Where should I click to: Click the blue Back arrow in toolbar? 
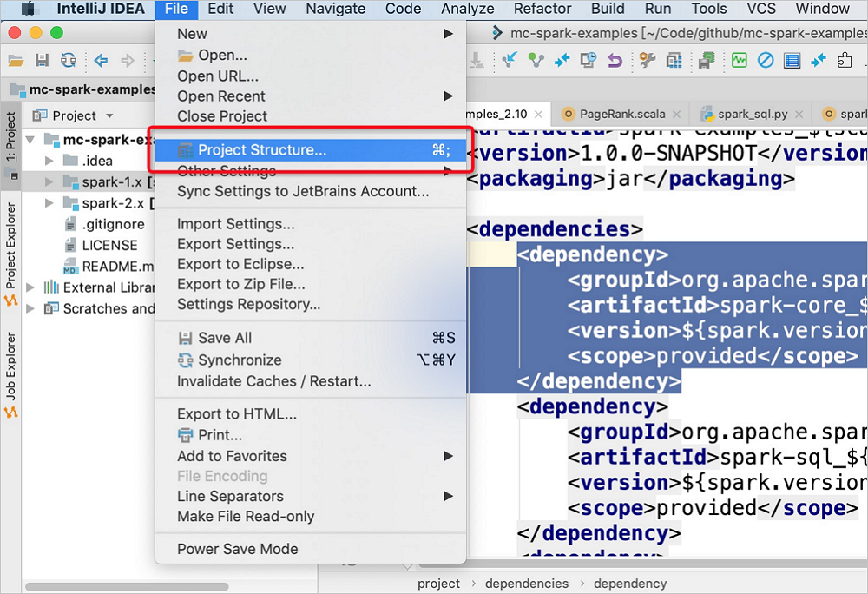pyautogui.click(x=101, y=60)
